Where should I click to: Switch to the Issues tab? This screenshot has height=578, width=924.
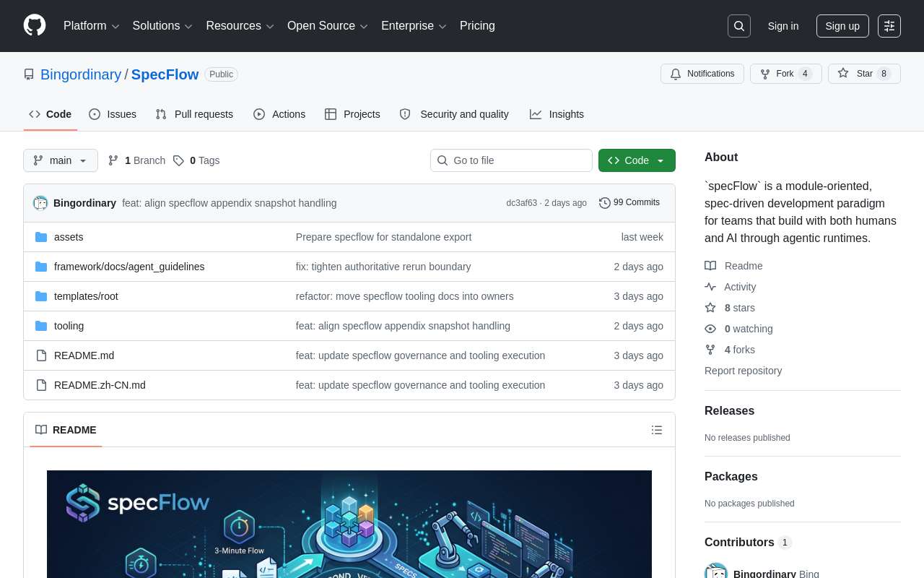pyautogui.click(x=113, y=114)
